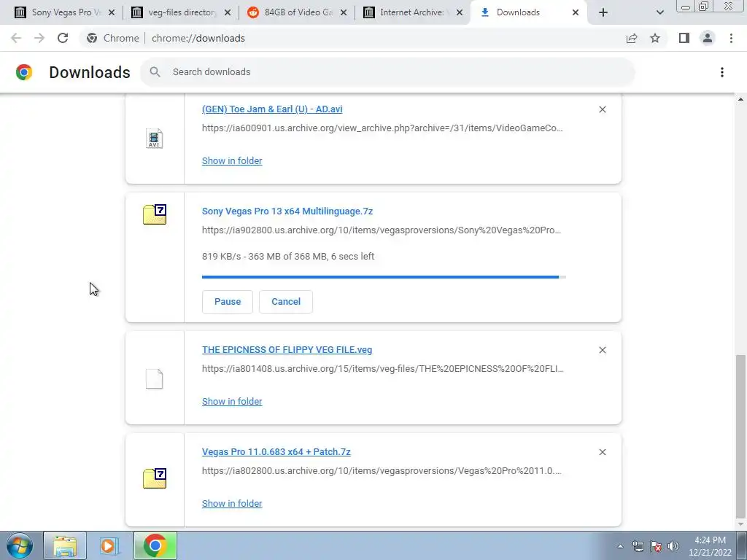Screen dimensions: 747x560
Task: Click the share page icon in address bar
Action: pos(632,38)
